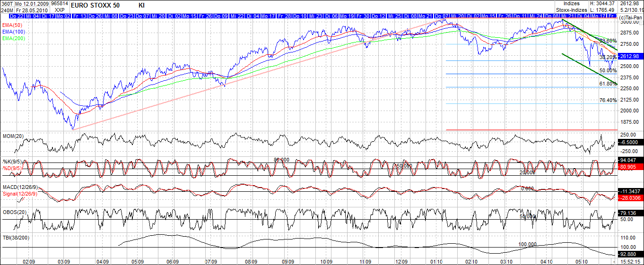Viewport: 644px width, 265px height.
Task: Click the 09.09 month label on the time axis
Action: point(289,261)
